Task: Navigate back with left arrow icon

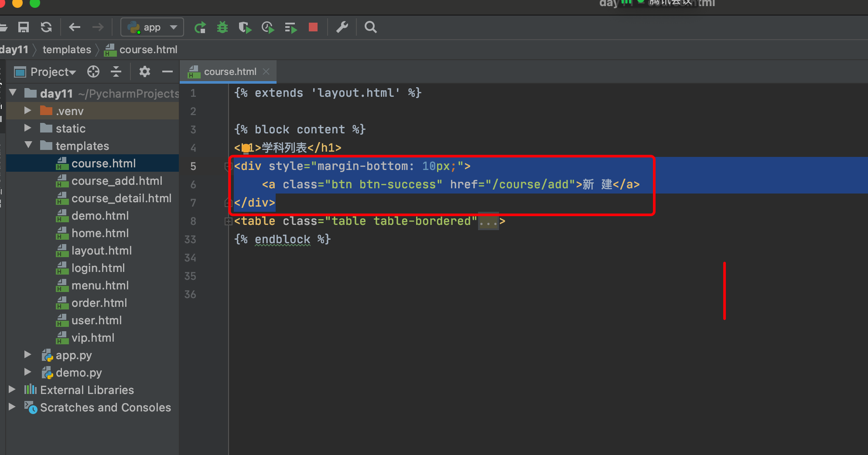Action: tap(75, 27)
